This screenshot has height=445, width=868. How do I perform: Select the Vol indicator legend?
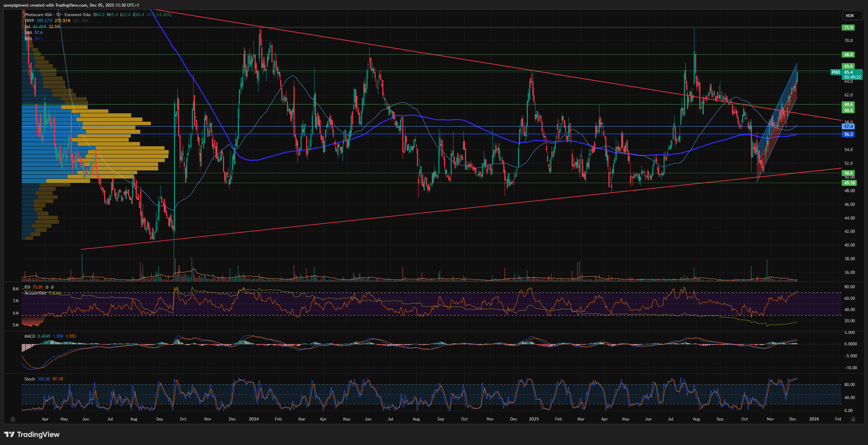click(28, 27)
